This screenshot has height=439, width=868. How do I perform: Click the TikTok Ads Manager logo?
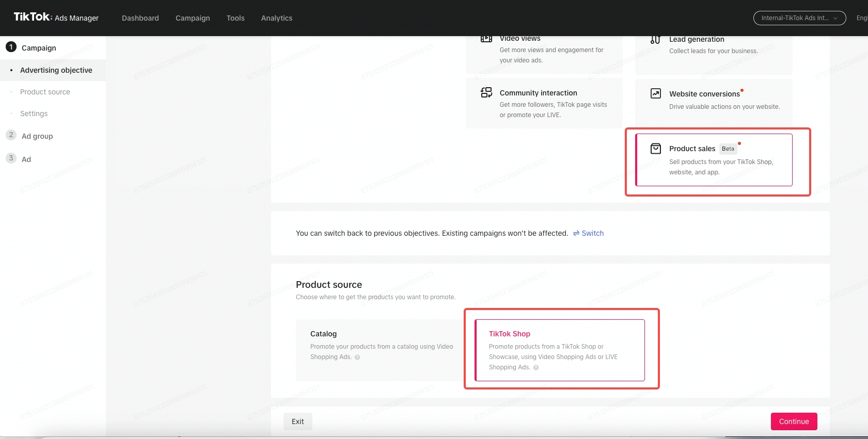coord(56,18)
